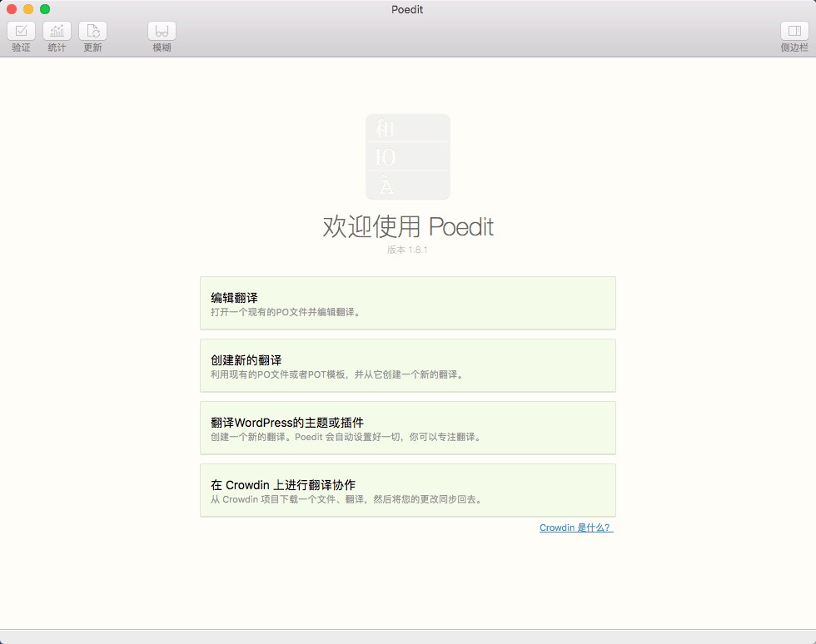Image resolution: width=816 pixels, height=644 pixels.
Task: Click the 版本 1.8.1 version text
Action: 407,250
